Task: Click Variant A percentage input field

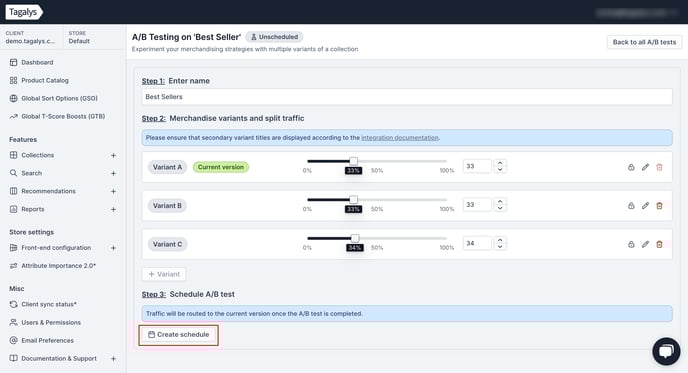Action: tap(477, 166)
